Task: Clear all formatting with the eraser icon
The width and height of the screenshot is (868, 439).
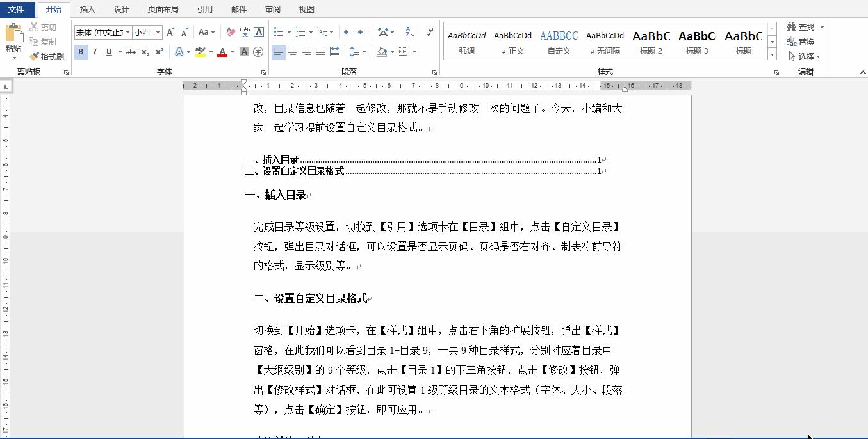Action: tap(231, 32)
